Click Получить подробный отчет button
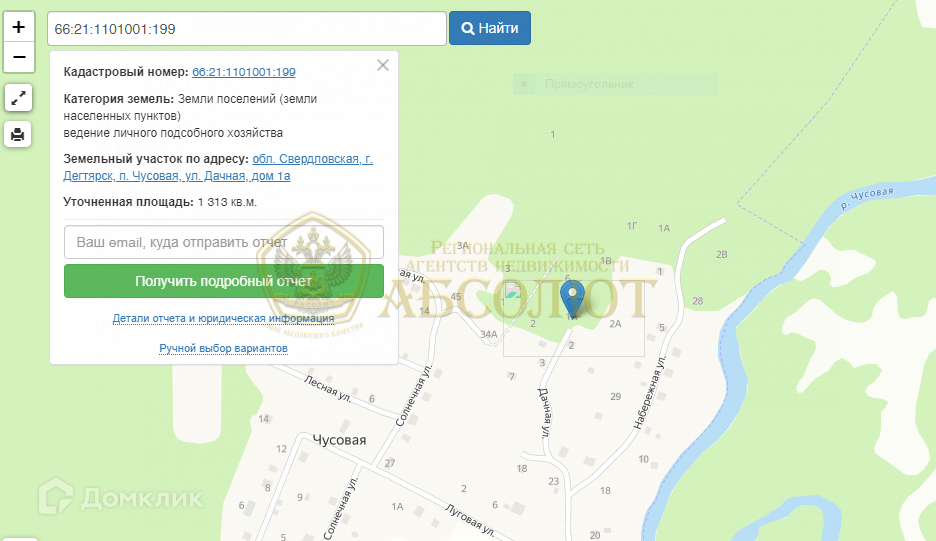 (224, 281)
